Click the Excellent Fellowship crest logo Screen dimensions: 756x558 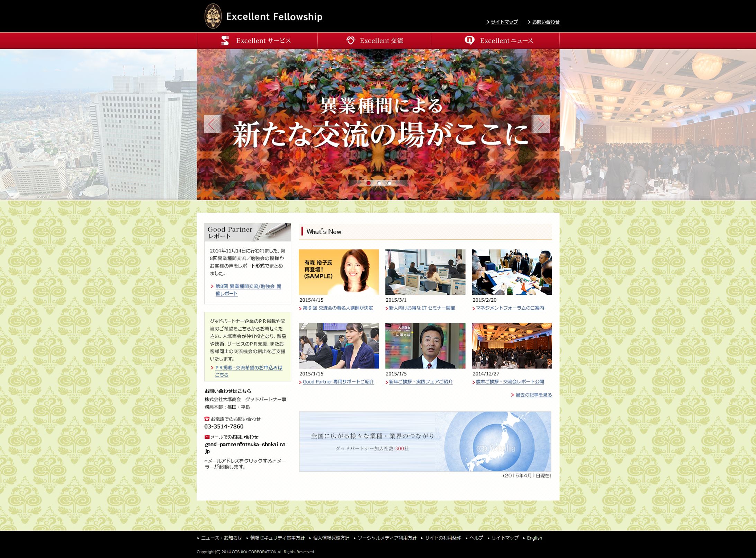[213, 16]
